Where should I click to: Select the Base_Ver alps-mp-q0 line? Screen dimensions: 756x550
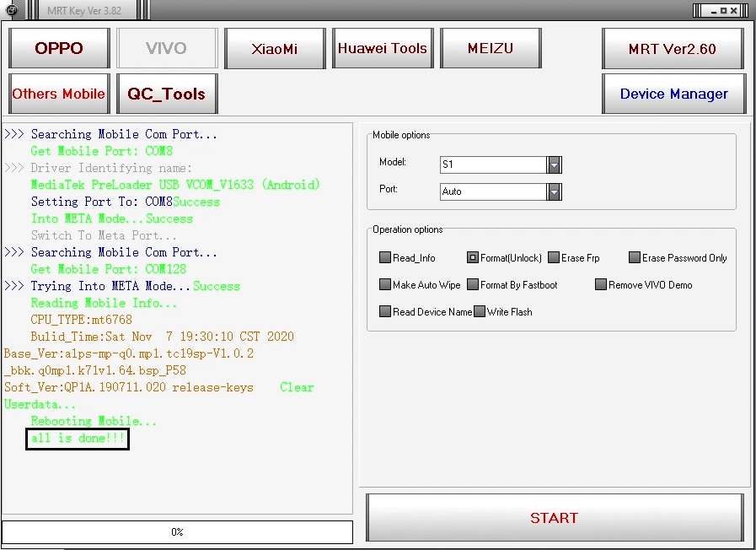129,353
